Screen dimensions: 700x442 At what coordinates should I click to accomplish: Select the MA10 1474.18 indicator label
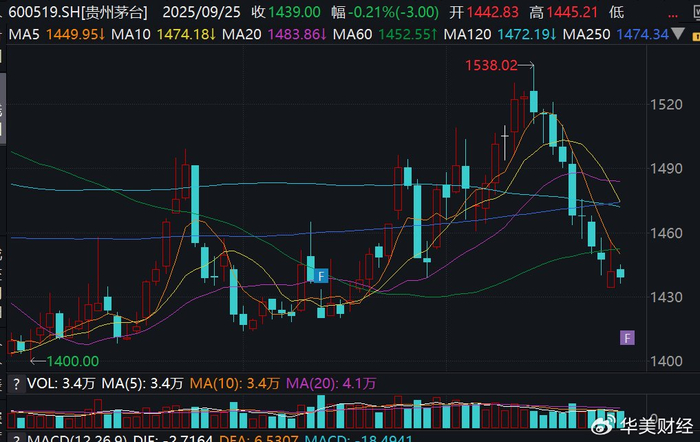click(163, 34)
